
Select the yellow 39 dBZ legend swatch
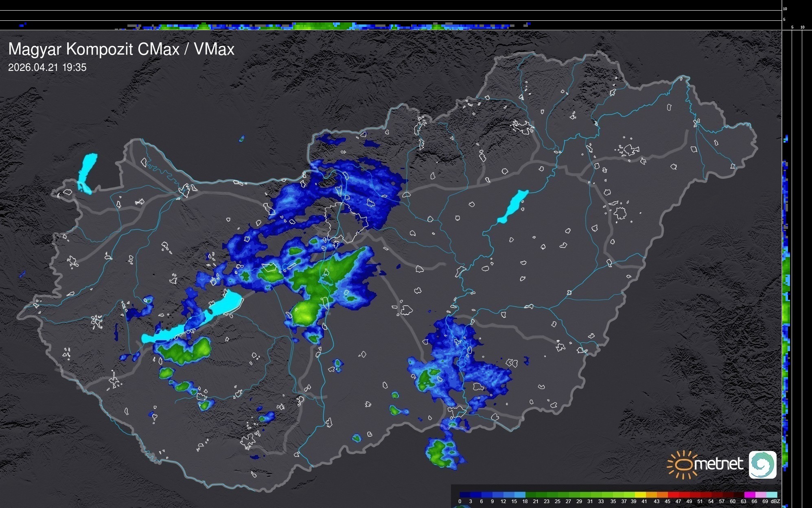coord(640,495)
